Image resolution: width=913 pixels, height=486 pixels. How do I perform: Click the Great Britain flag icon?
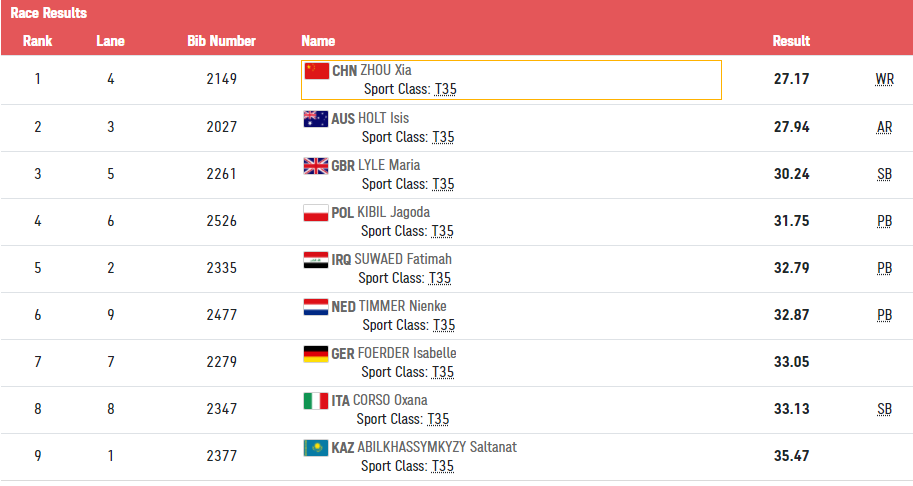[316, 165]
